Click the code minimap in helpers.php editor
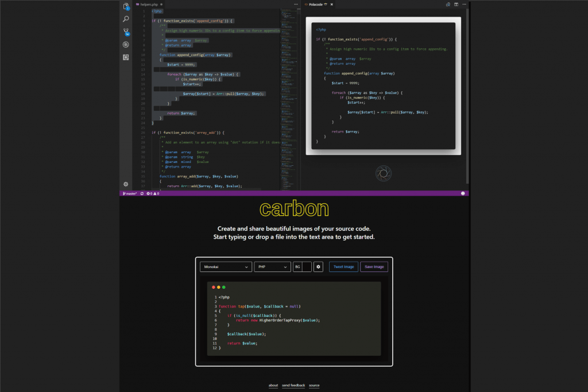The width and height of the screenshot is (588, 392). 289,99
